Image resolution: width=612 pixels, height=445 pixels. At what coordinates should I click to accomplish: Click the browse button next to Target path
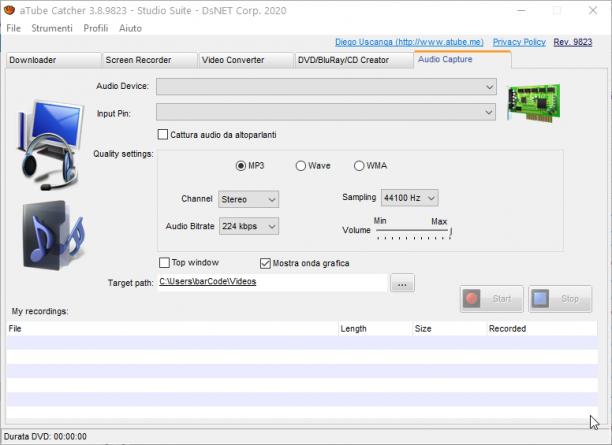tap(402, 283)
